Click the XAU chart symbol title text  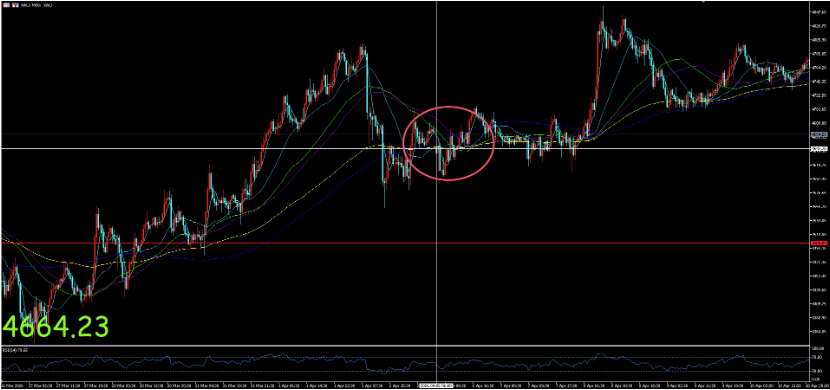[36, 5]
